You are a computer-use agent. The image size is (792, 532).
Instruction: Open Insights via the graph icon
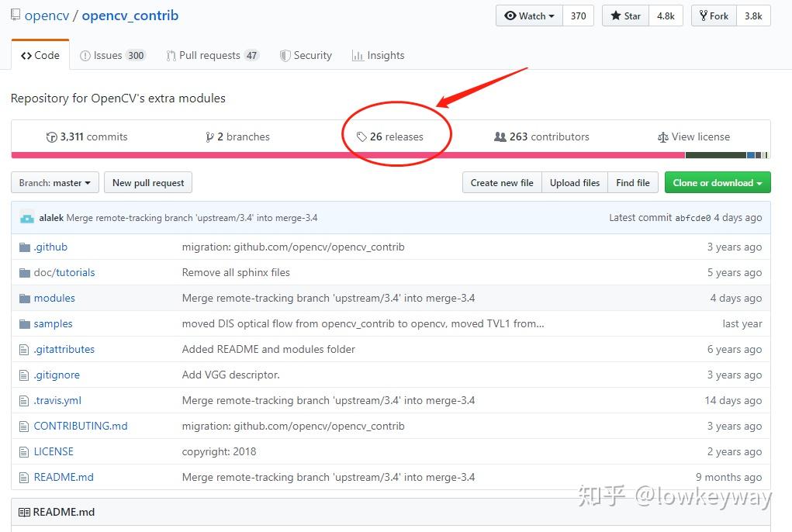click(358, 55)
